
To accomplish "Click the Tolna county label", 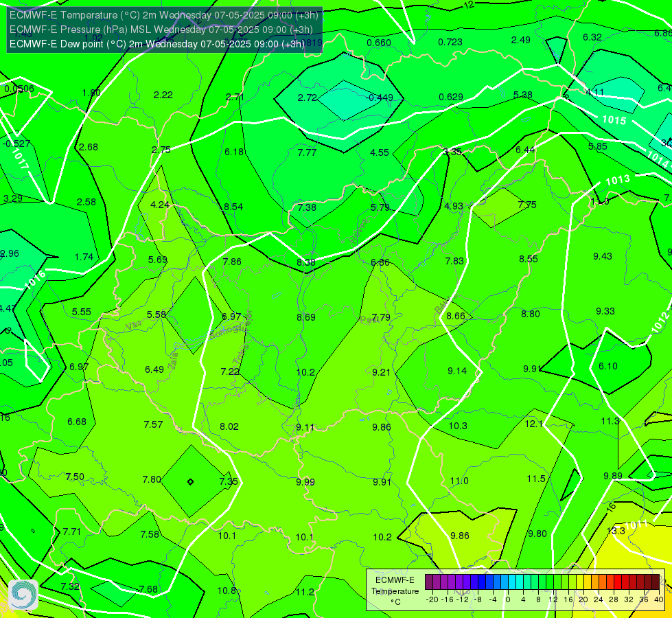I will tap(240, 354).
